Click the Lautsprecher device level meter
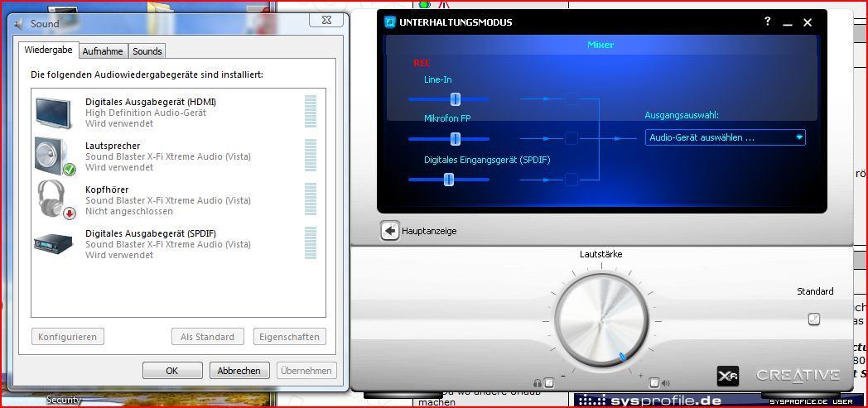This screenshot has height=408, width=868. [311, 156]
